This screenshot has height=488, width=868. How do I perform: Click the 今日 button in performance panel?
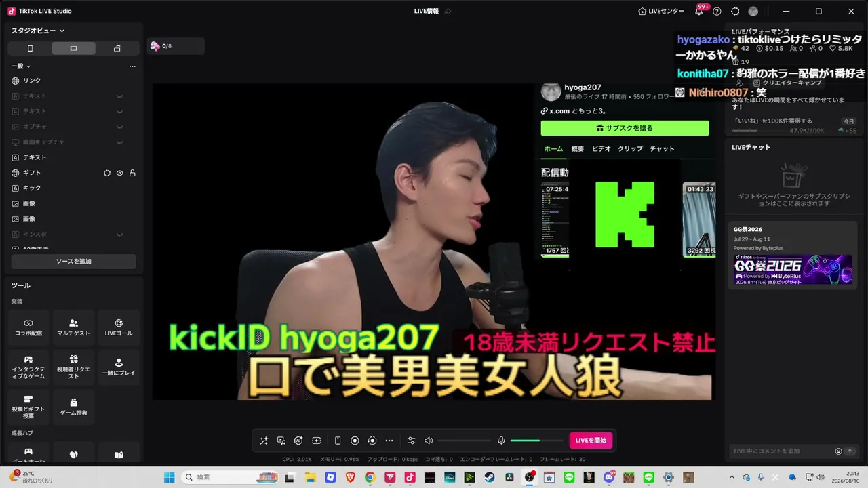click(849, 121)
